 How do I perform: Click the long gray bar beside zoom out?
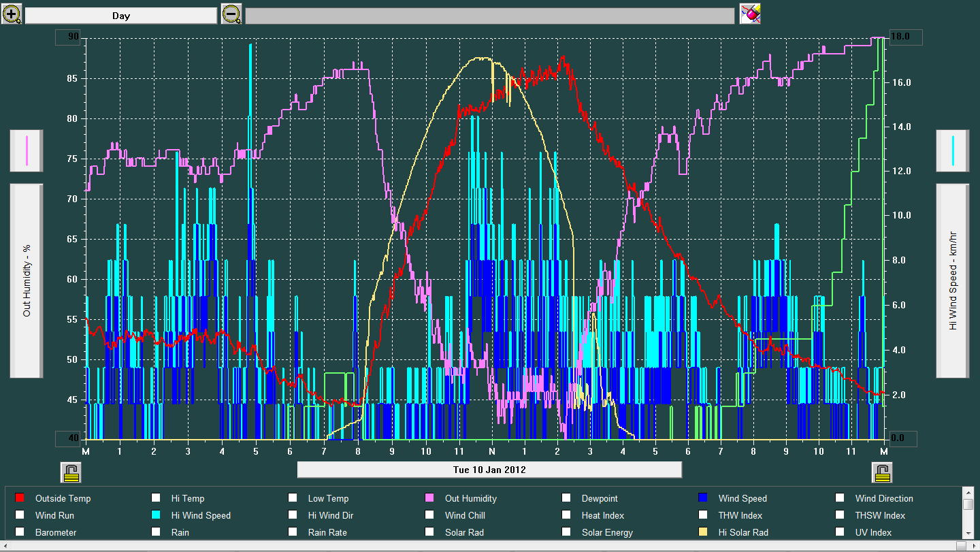[x=490, y=16]
